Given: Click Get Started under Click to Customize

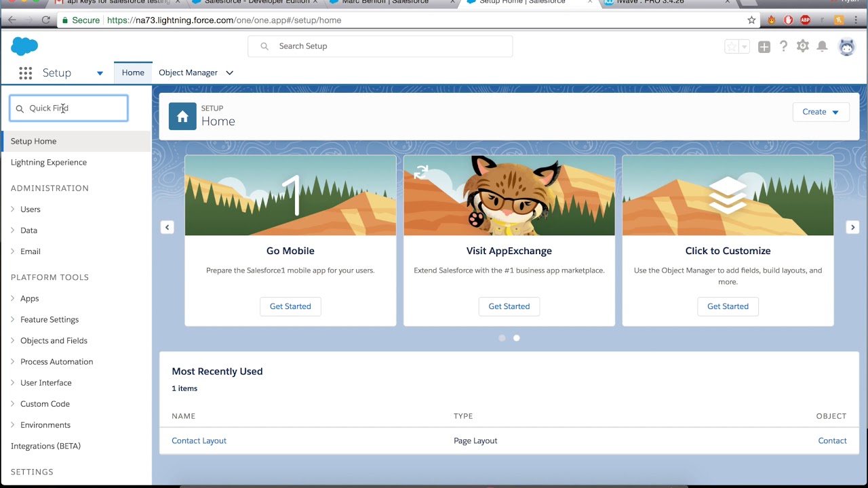Looking at the screenshot, I should tap(728, 306).
